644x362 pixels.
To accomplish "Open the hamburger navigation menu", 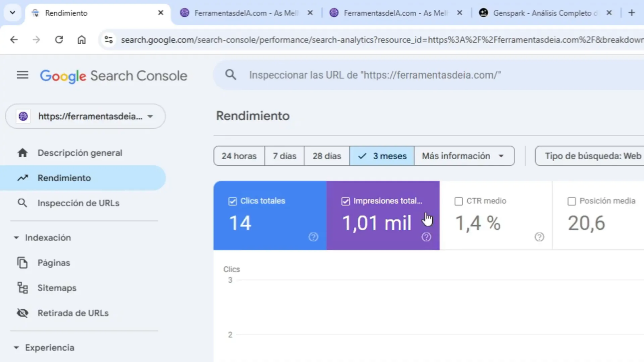I will pos(23,75).
